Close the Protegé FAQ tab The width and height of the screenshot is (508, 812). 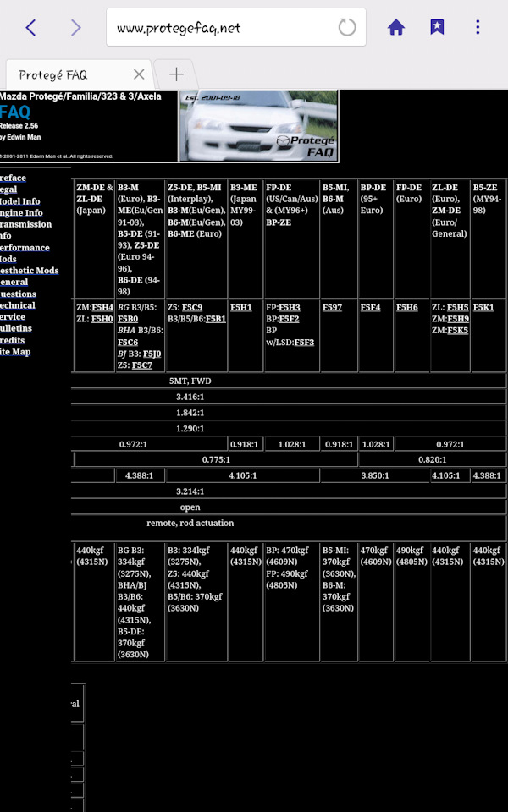coord(139,74)
